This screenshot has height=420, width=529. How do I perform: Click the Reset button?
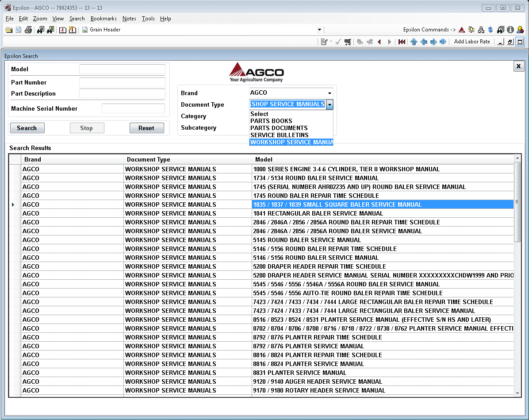pos(146,128)
